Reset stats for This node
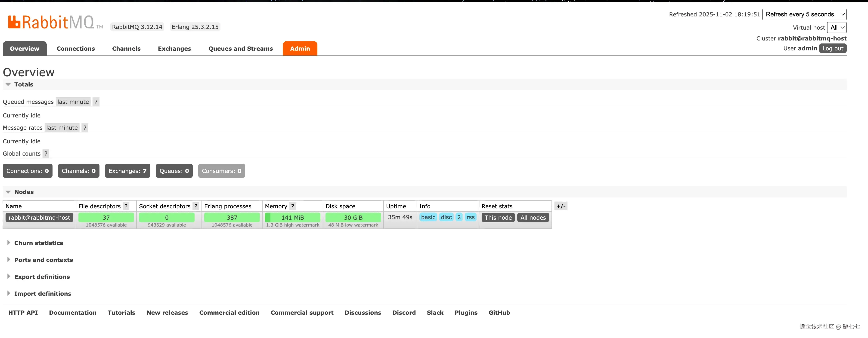The image size is (868, 338). pyautogui.click(x=498, y=218)
